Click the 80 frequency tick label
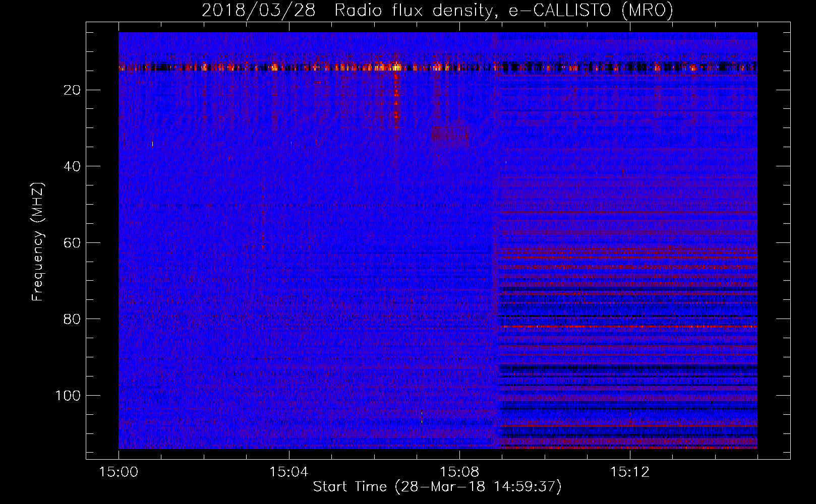Image resolution: width=816 pixels, height=504 pixels. click(73, 319)
